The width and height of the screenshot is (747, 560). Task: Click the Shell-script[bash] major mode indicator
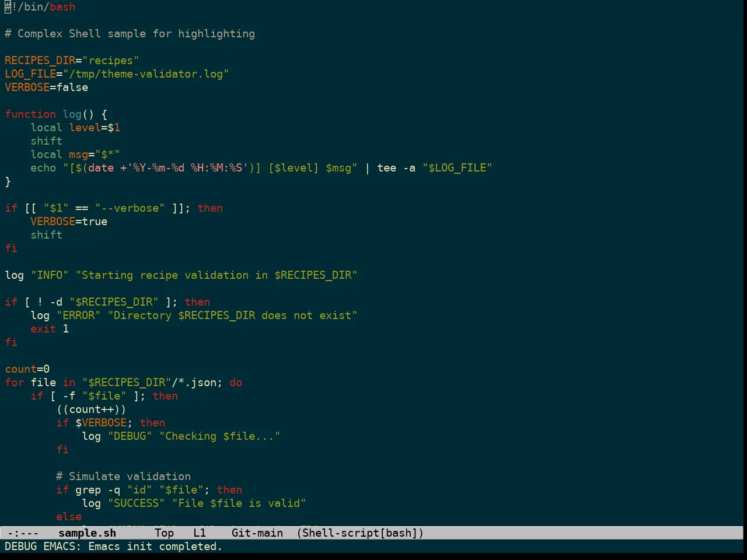pos(360,533)
